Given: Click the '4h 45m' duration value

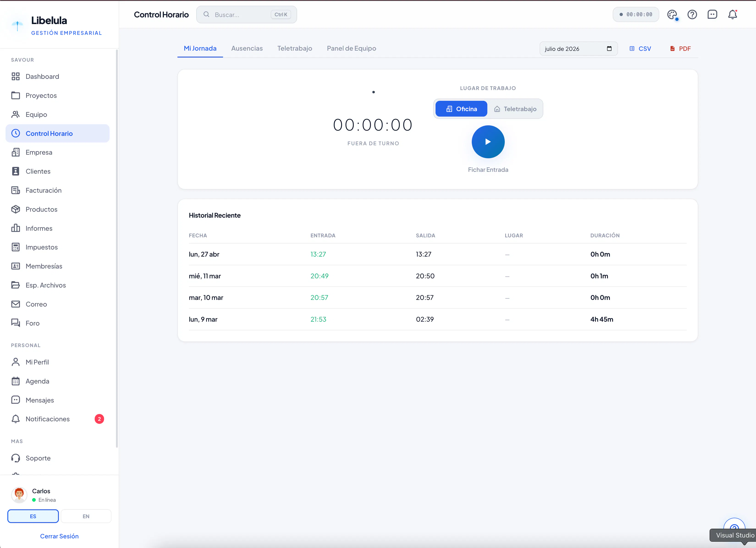Looking at the screenshot, I should pyautogui.click(x=602, y=319).
